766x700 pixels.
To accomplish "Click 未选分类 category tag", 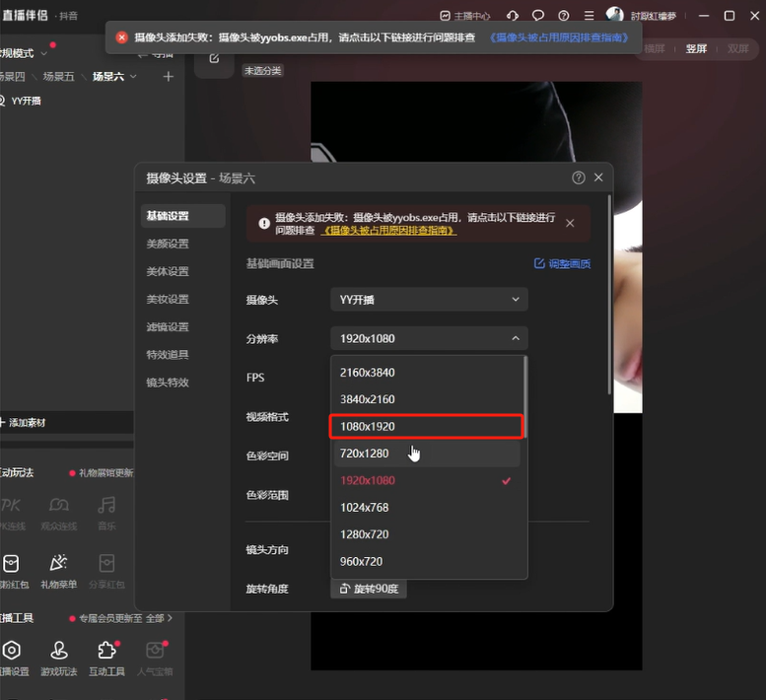I will click(x=262, y=71).
